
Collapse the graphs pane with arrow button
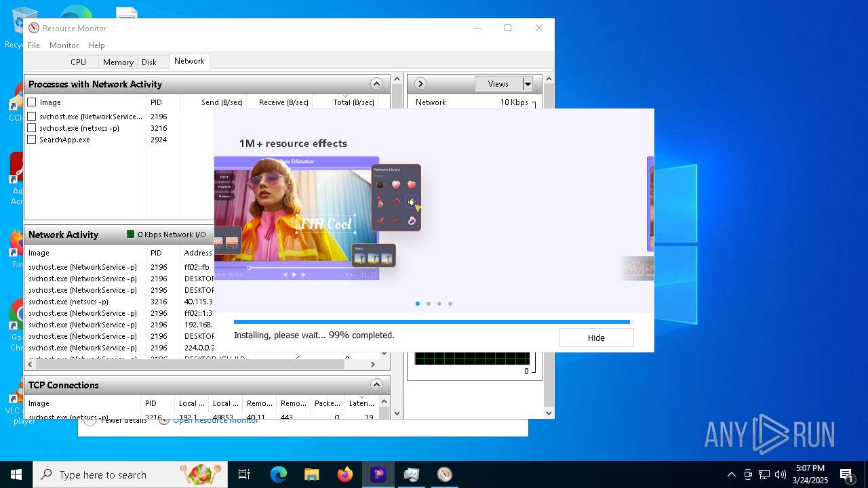420,84
